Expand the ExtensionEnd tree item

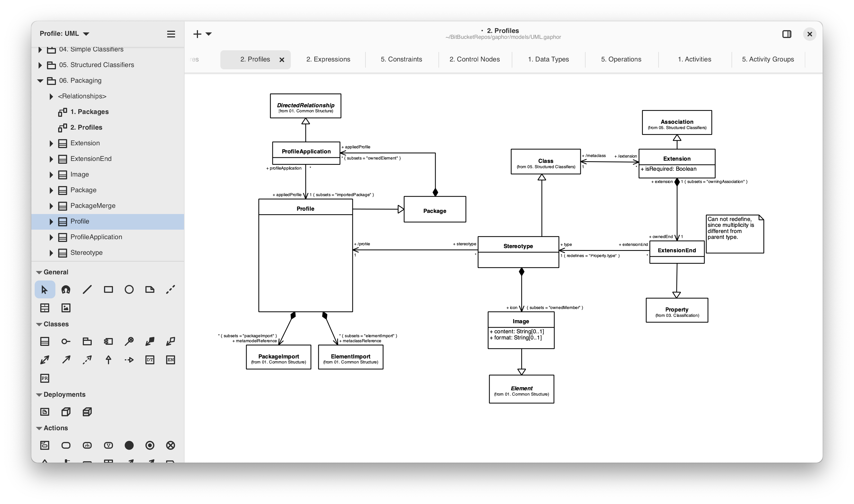point(51,159)
